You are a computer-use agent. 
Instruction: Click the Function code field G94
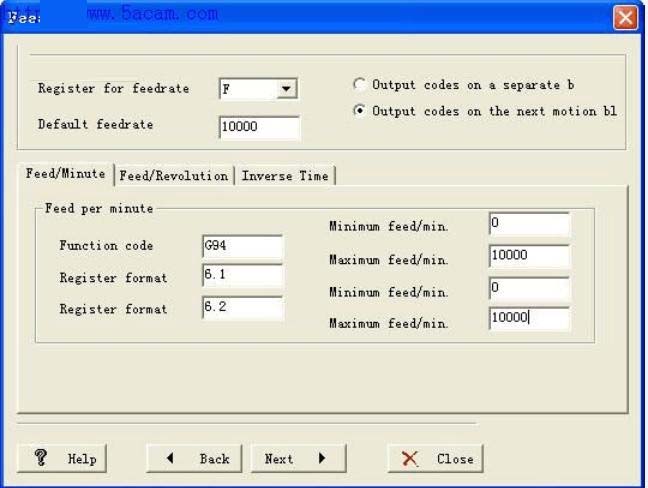point(243,246)
